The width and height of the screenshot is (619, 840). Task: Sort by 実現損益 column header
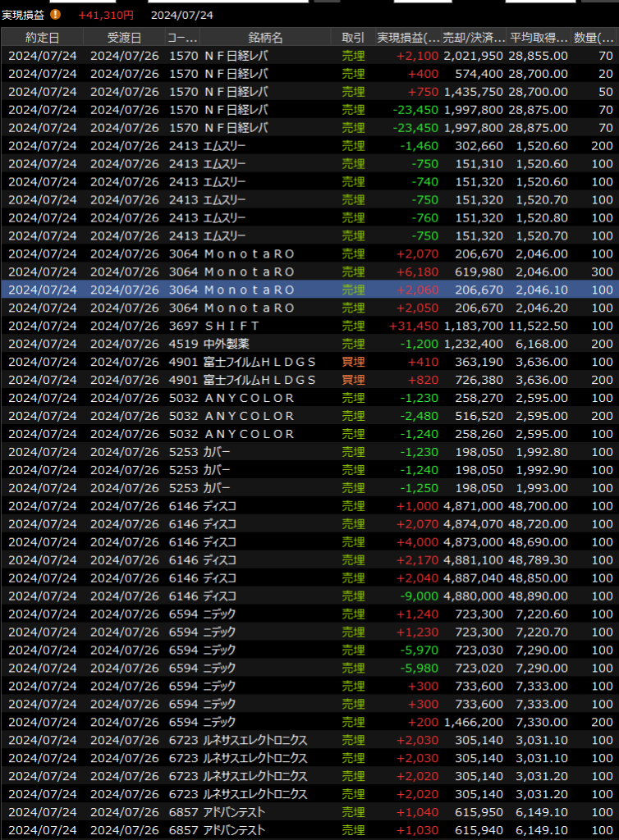pos(408,38)
